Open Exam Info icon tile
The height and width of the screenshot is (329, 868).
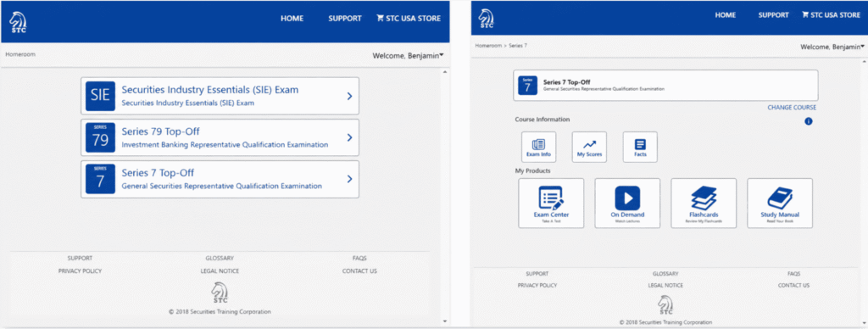(538, 147)
